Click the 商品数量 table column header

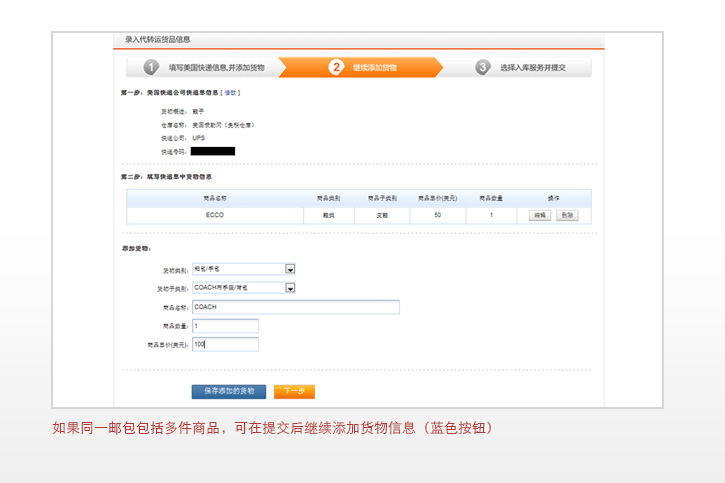pyautogui.click(x=490, y=198)
